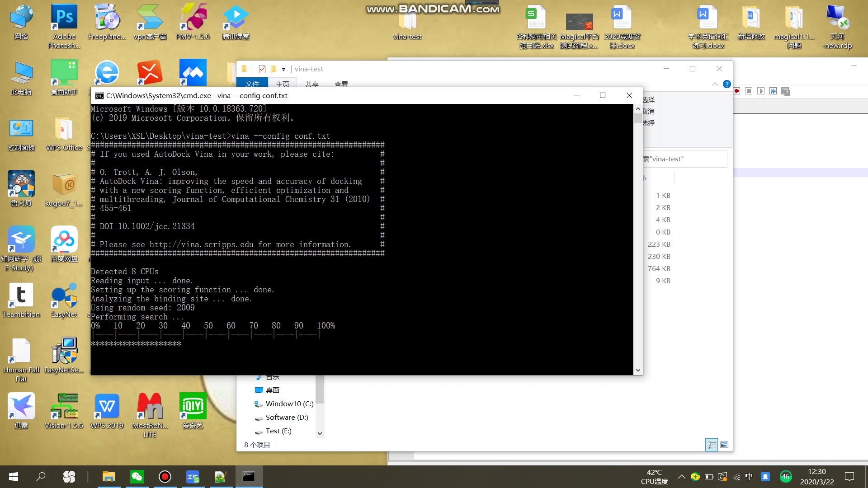Screen dimensions: 868x488
Task: Select the 查看 ribbon tab
Action: coord(341,84)
